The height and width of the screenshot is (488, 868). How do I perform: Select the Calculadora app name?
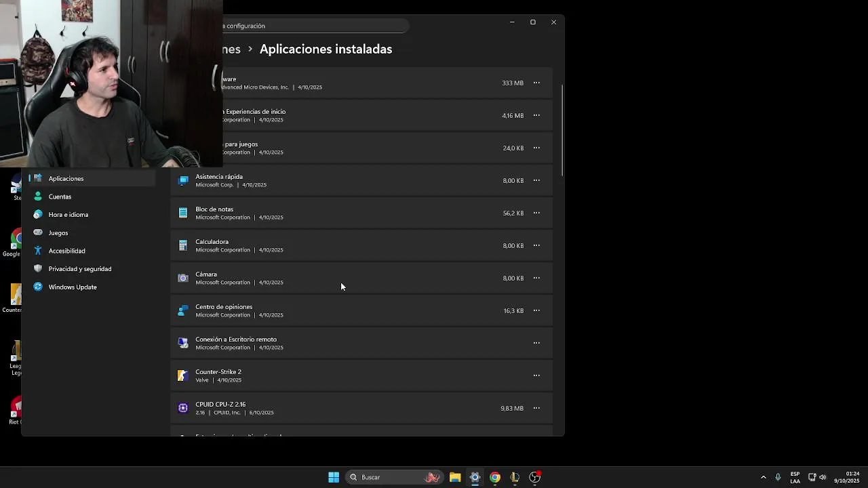(212, 242)
